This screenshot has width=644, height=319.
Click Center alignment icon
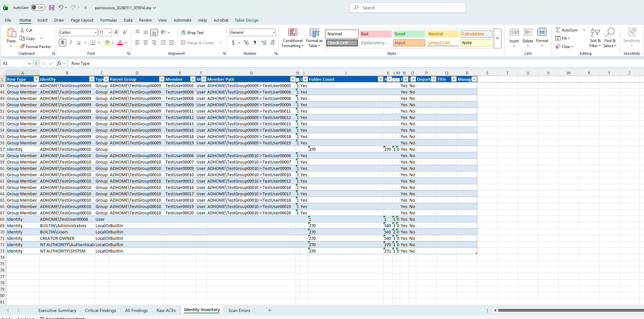coord(145,43)
